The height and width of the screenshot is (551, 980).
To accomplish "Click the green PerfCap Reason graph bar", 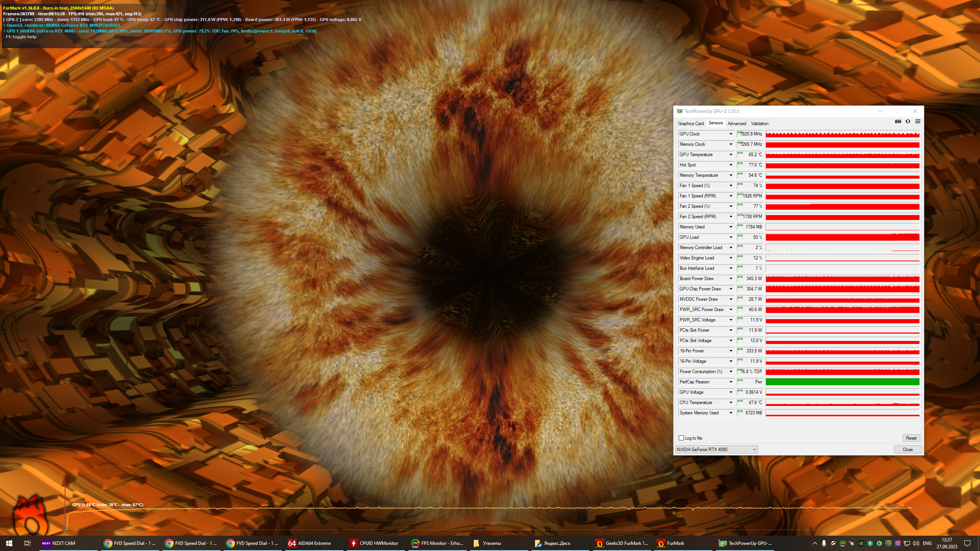I will [x=842, y=382].
